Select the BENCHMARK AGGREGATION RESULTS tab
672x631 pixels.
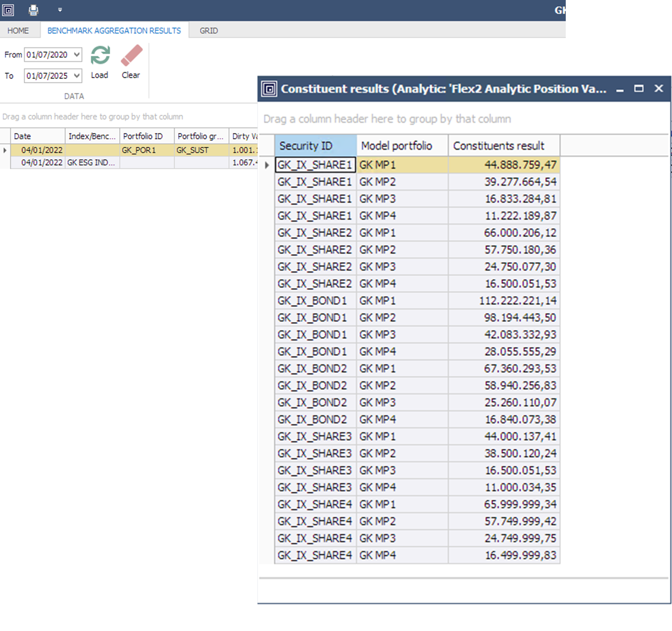(114, 31)
